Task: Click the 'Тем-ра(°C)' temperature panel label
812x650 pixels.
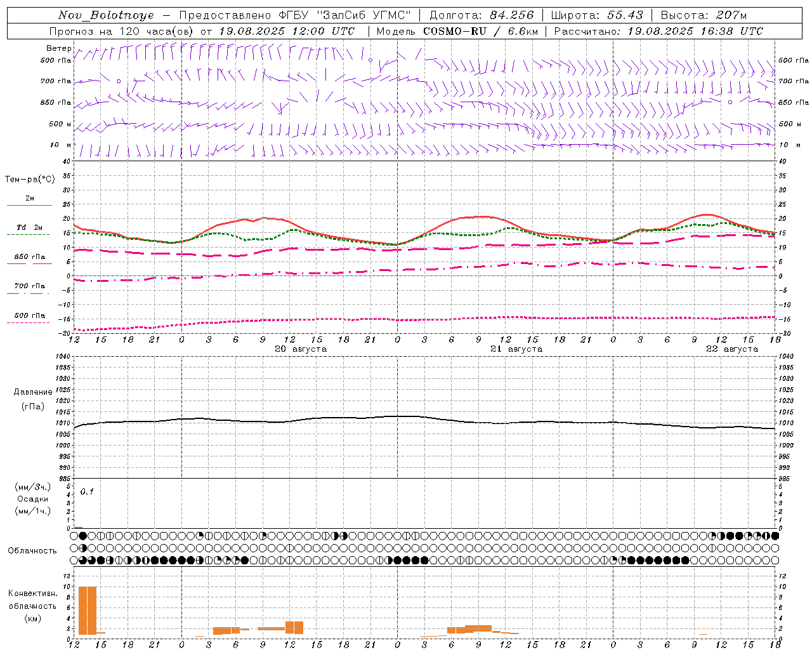Action: tap(30, 179)
